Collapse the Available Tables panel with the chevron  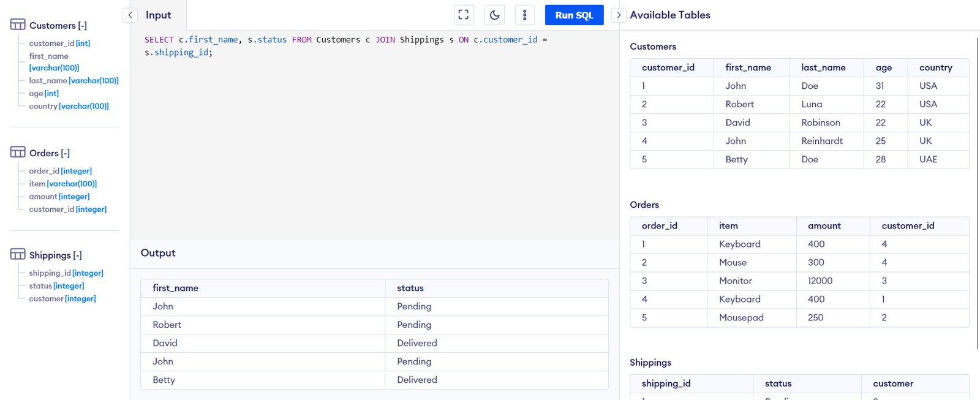pos(619,15)
